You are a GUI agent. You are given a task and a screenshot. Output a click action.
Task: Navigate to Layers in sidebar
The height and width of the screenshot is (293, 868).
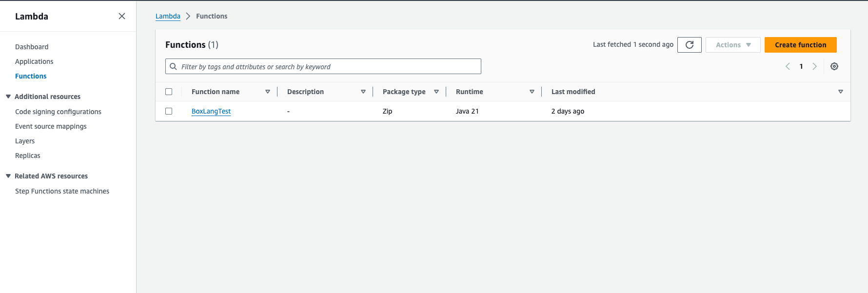(x=25, y=141)
